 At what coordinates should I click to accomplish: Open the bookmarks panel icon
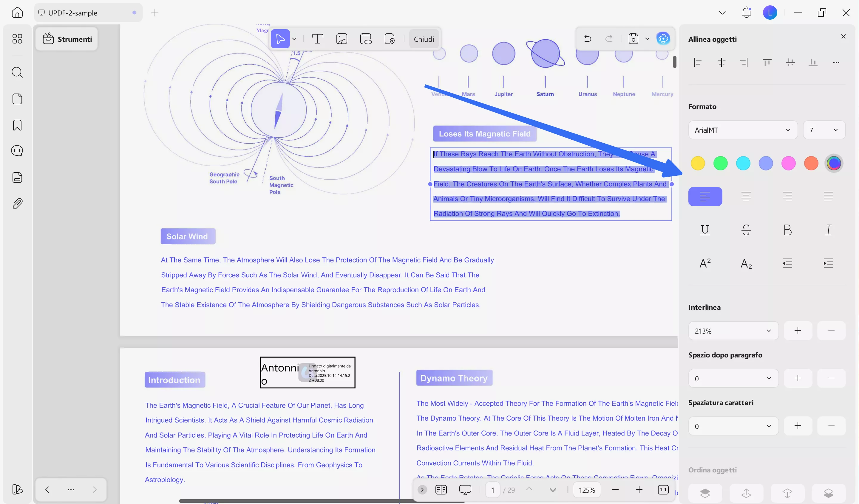click(17, 125)
